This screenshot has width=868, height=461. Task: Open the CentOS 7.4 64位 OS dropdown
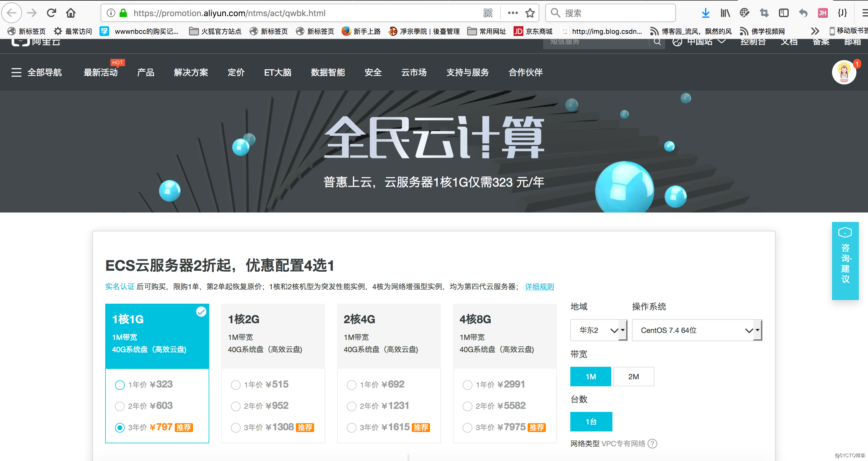click(697, 330)
